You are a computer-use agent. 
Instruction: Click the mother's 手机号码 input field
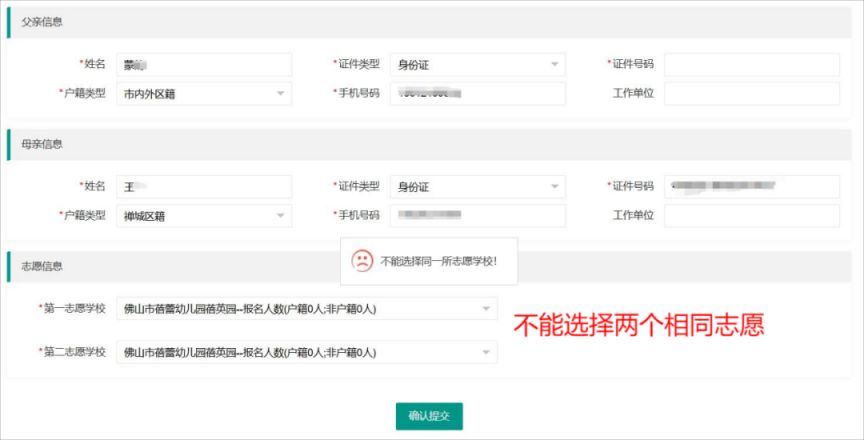coord(477,216)
